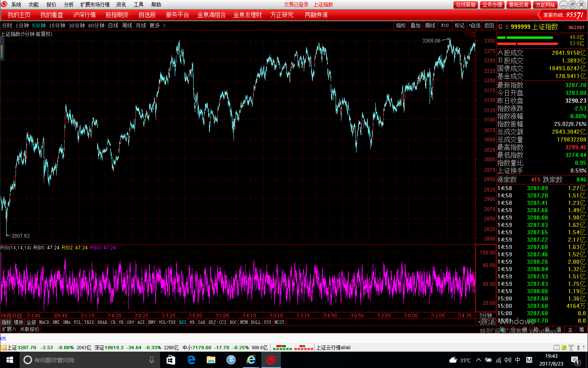Select the 15分钟 period

[57, 25]
